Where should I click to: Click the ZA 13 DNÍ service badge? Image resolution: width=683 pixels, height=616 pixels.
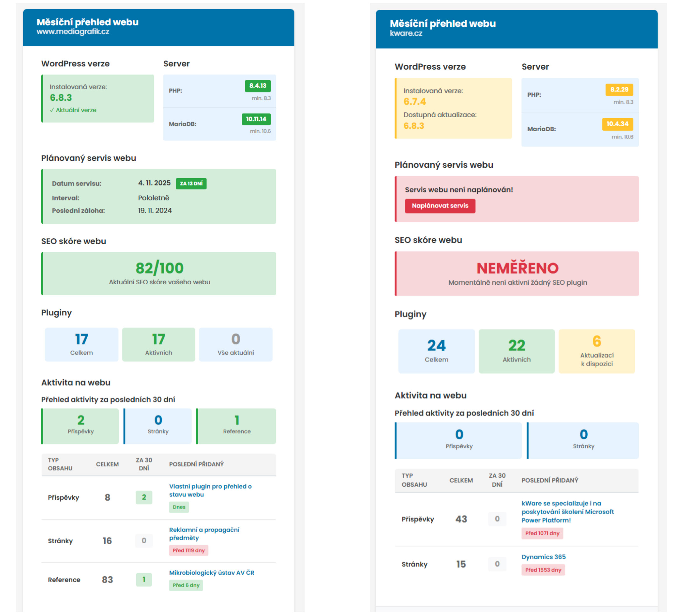click(x=191, y=183)
